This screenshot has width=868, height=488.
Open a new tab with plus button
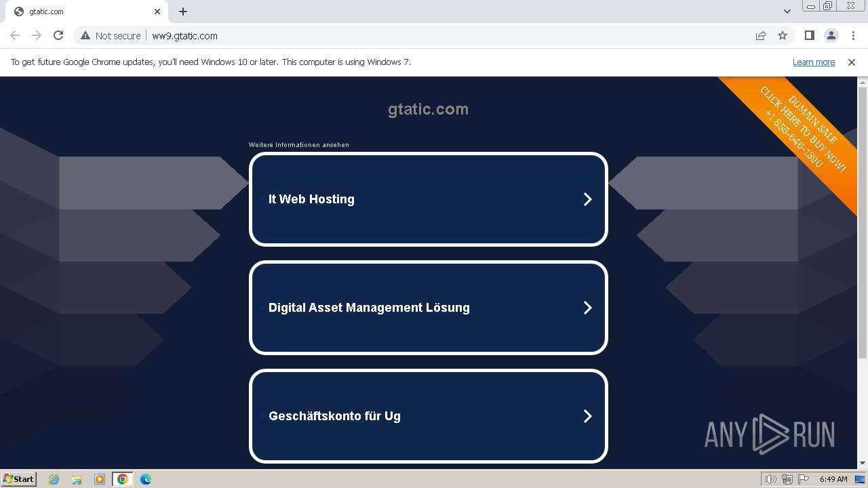point(183,12)
